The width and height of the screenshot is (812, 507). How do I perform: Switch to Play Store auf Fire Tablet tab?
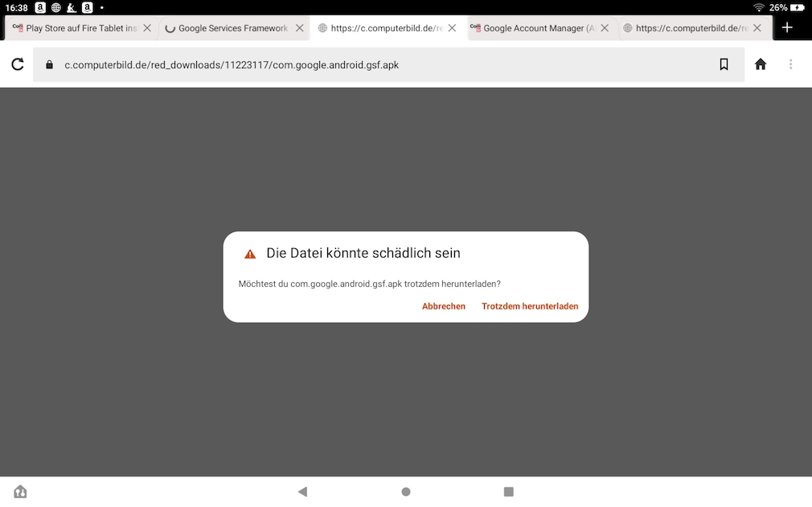click(x=76, y=28)
